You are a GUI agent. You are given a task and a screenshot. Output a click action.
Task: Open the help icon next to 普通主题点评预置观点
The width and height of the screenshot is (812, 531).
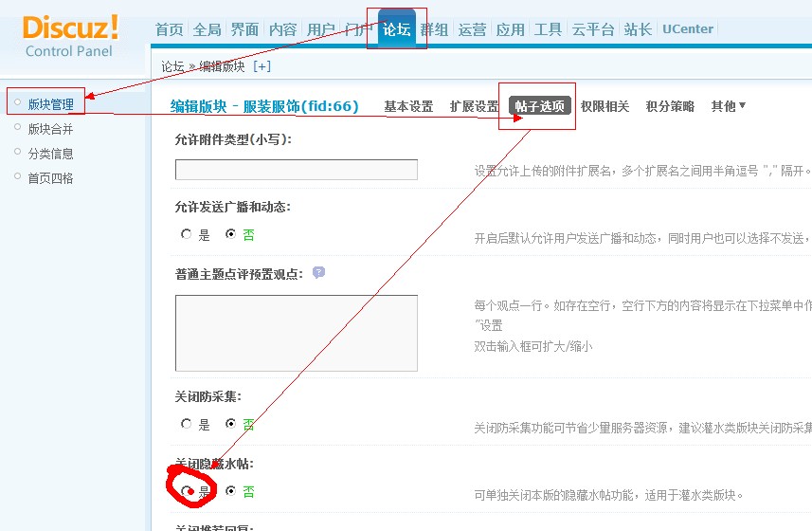[x=318, y=272]
